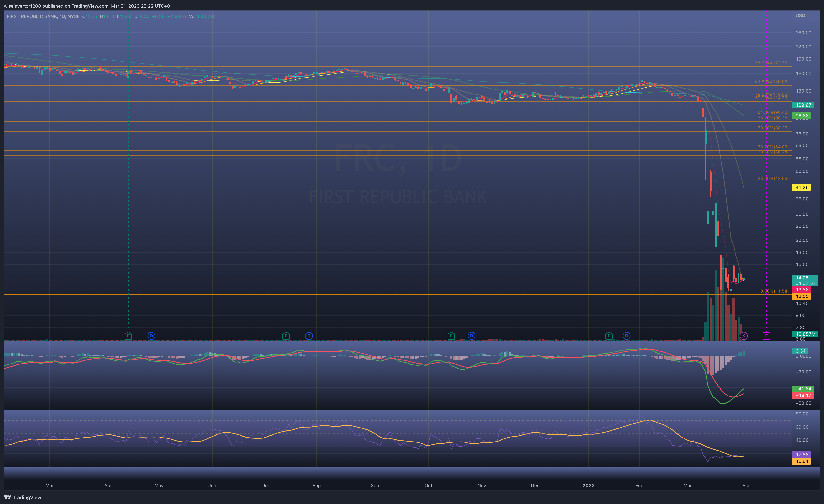Click the 160.00 price axis label
The width and height of the screenshot is (824, 504).
coord(803,73)
